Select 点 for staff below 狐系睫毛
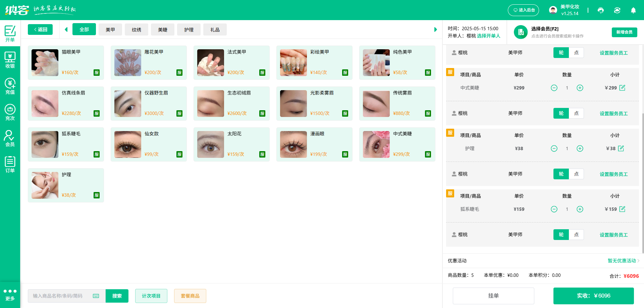Screen dimensions: 644x308 point(576,235)
